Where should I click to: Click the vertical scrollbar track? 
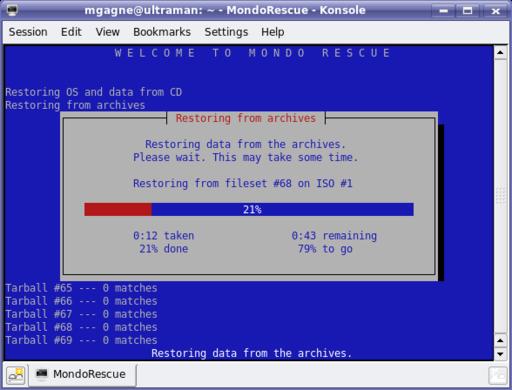(x=500, y=196)
